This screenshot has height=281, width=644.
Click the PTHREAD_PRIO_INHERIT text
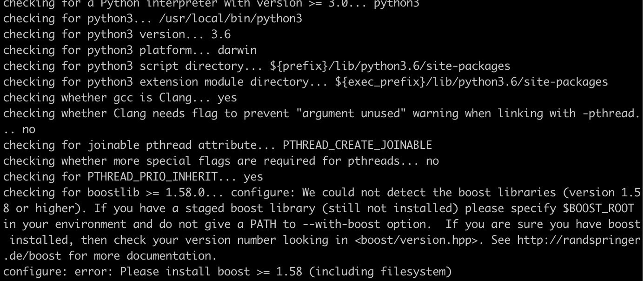(153, 177)
